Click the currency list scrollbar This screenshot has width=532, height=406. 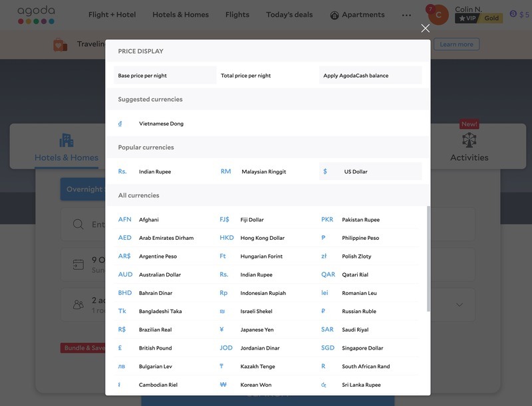point(428,259)
